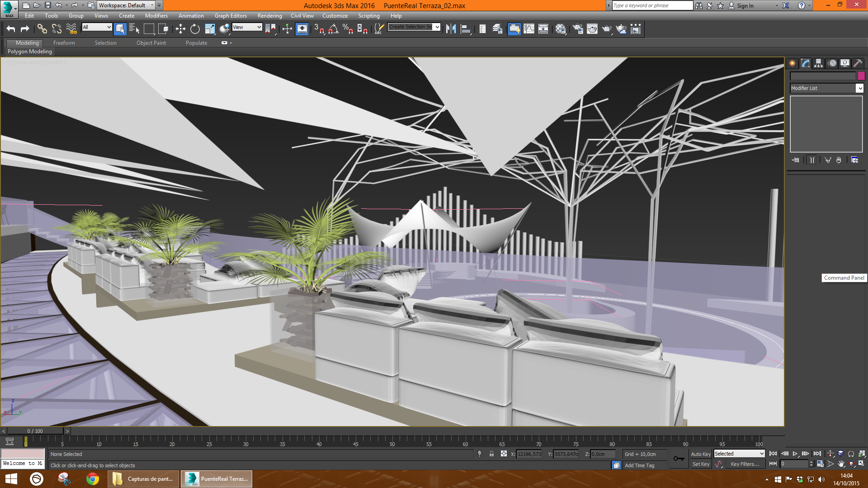Toggle the 3D Snaps button

pos(319,29)
